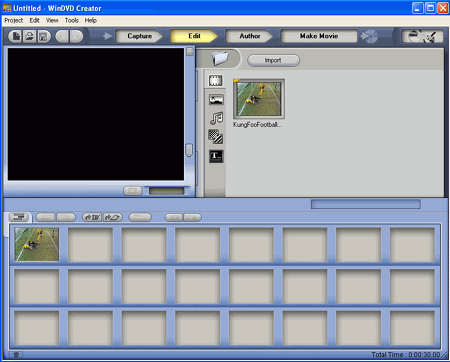
Task: Open the Project menu
Action: point(14,20)
